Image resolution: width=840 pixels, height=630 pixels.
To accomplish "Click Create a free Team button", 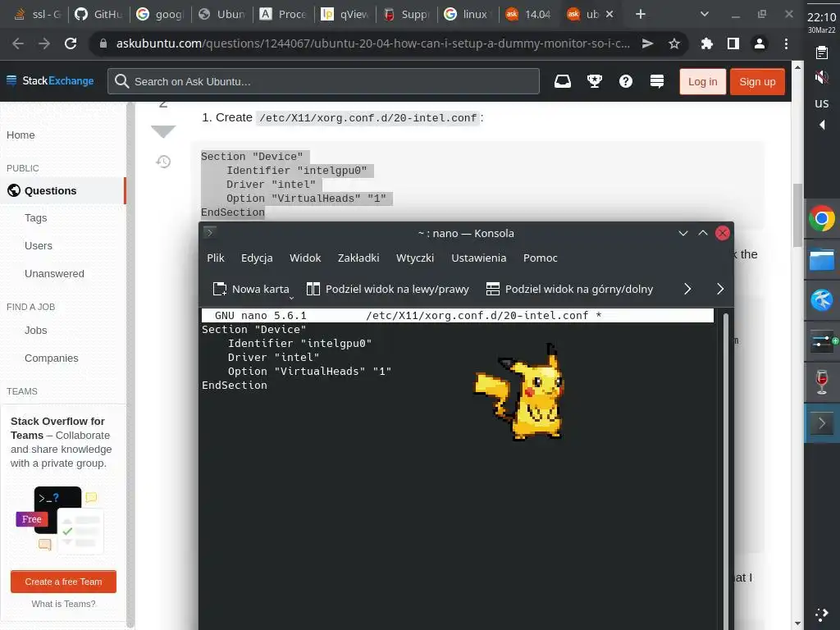I will click(x=63, y=582).
